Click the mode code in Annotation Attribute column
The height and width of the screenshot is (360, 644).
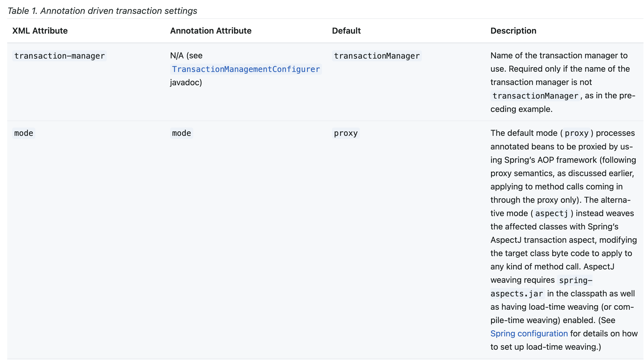[181, 133]
